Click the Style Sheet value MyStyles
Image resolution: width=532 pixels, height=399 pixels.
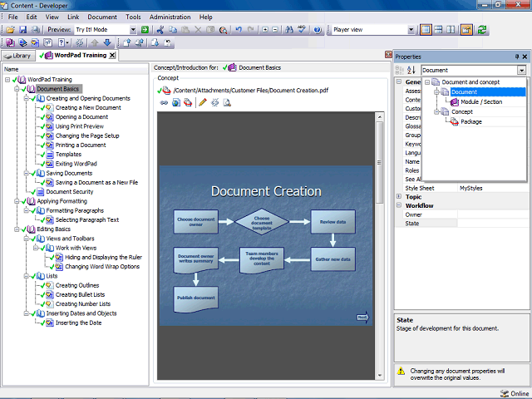[x=470, y=188]
